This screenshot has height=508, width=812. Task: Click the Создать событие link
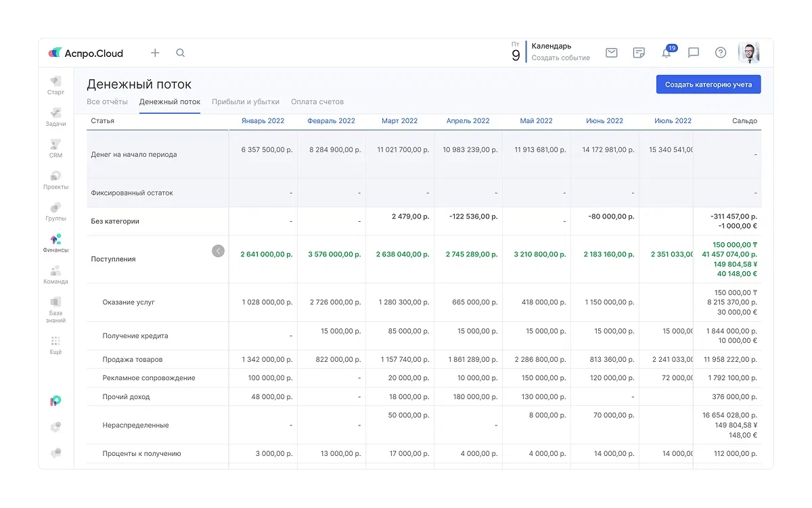click(560, 58)
